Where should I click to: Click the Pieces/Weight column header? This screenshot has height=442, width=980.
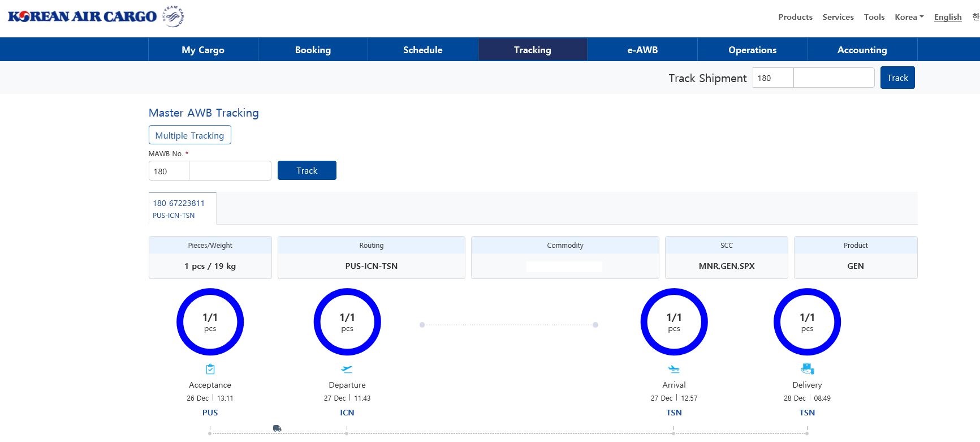pos(210,246)
